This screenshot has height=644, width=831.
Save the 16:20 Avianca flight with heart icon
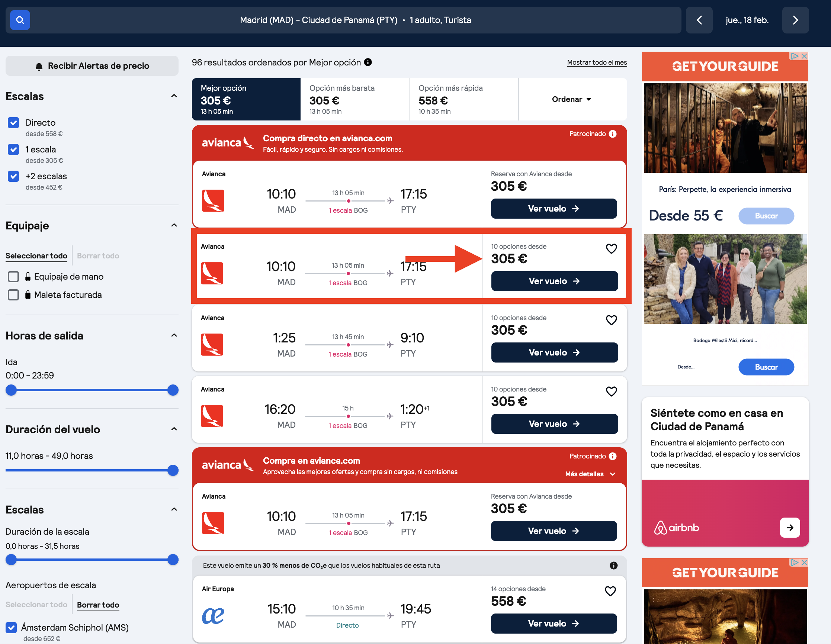tap(611, 392)
